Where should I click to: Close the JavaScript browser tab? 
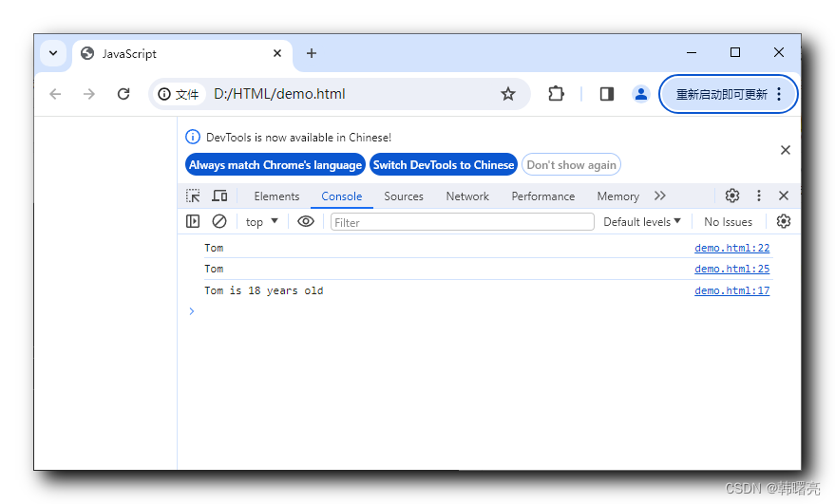point(277,53)
